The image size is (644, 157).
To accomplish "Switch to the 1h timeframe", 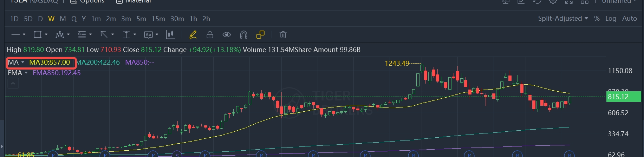I will [x=193, y=19].
